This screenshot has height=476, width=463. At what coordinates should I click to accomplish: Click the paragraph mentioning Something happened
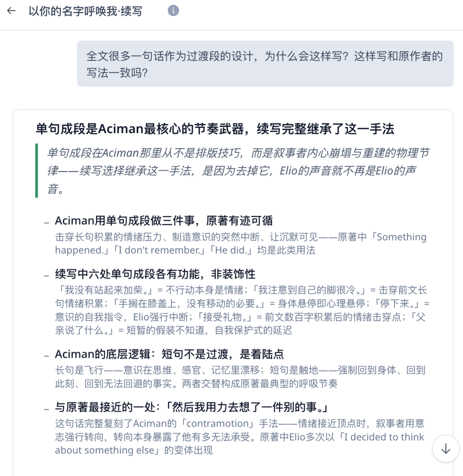point(241,243)
